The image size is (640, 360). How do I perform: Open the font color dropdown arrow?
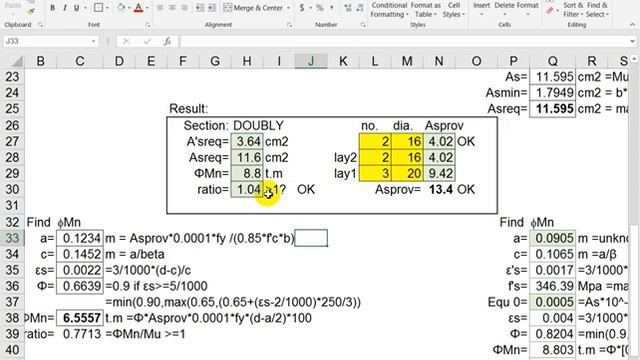click(x=147, y=8)
